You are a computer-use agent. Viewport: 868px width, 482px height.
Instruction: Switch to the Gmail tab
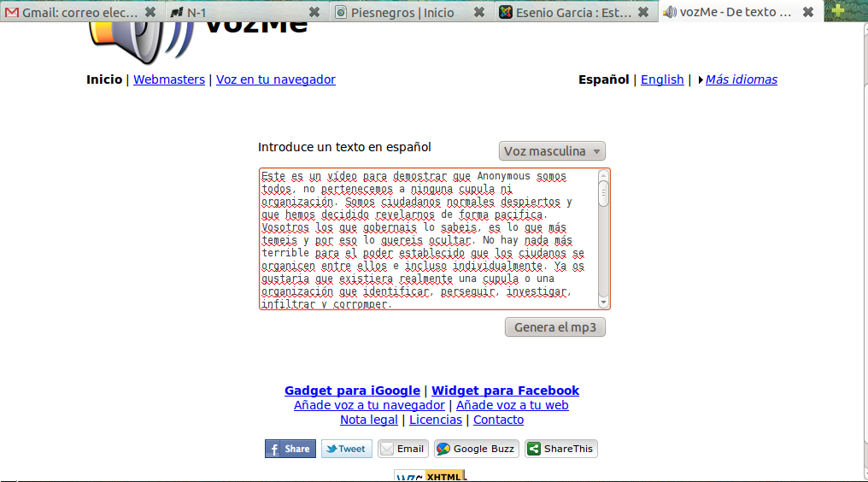[x=81, y=12]
